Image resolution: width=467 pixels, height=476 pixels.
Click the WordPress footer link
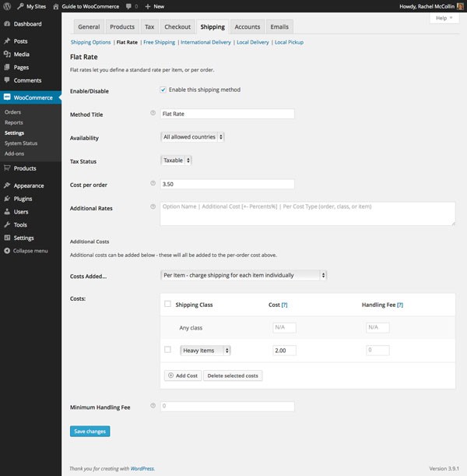(142, 468)
